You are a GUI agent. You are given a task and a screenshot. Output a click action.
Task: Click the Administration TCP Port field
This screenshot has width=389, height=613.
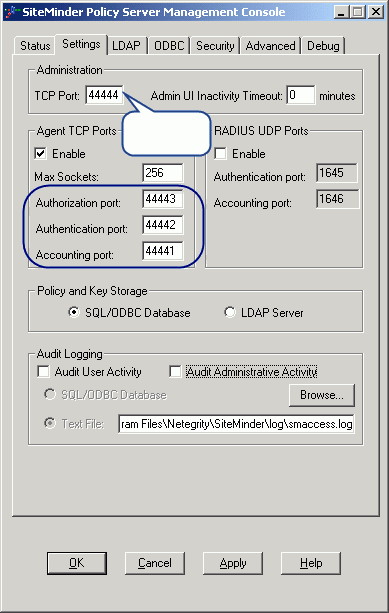[104, 95]
